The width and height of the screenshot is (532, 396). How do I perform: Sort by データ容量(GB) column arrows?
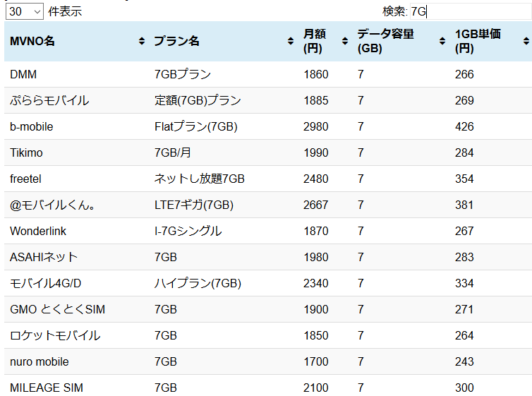point(442,42)
